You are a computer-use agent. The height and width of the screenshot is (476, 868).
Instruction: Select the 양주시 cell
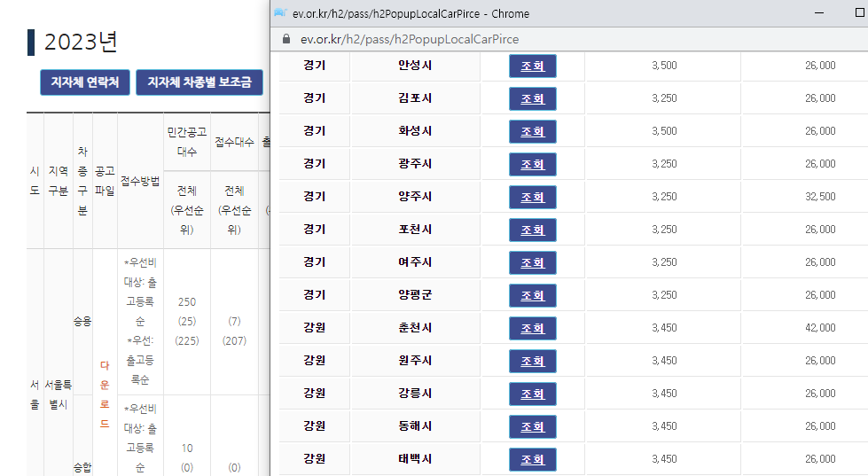point(415,197)
